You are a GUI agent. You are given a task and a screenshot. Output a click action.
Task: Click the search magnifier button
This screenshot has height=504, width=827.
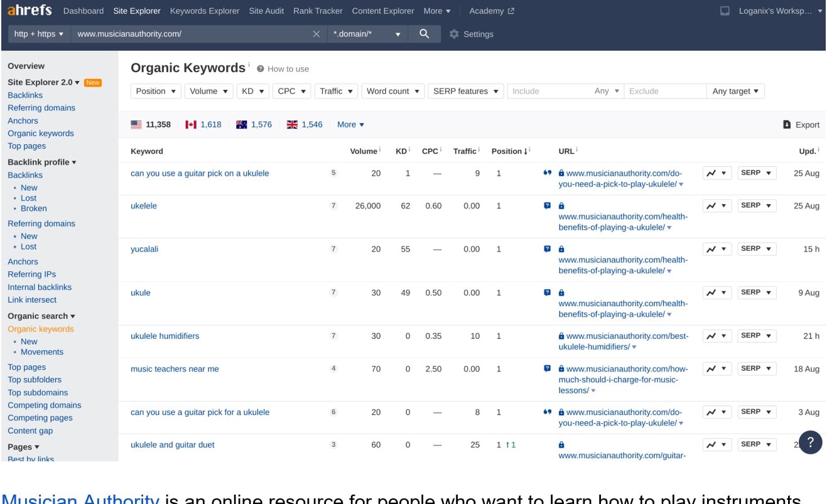click(x=424, y=34)
